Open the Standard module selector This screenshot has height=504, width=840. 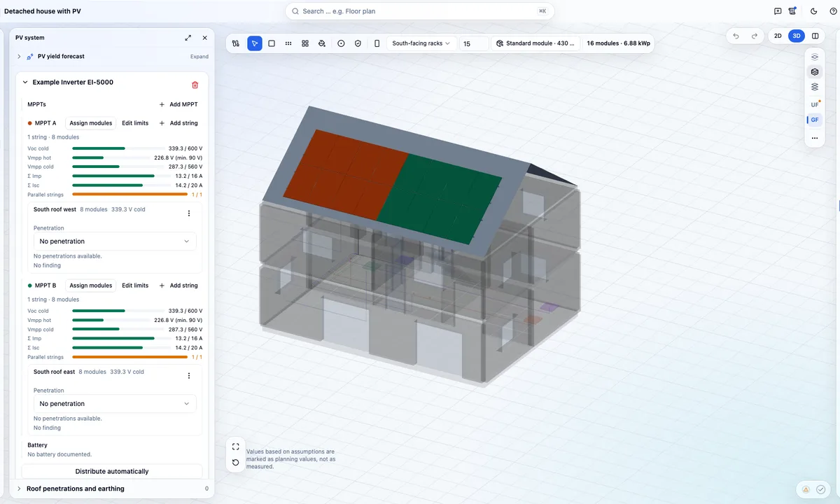(x=535, y=43)
